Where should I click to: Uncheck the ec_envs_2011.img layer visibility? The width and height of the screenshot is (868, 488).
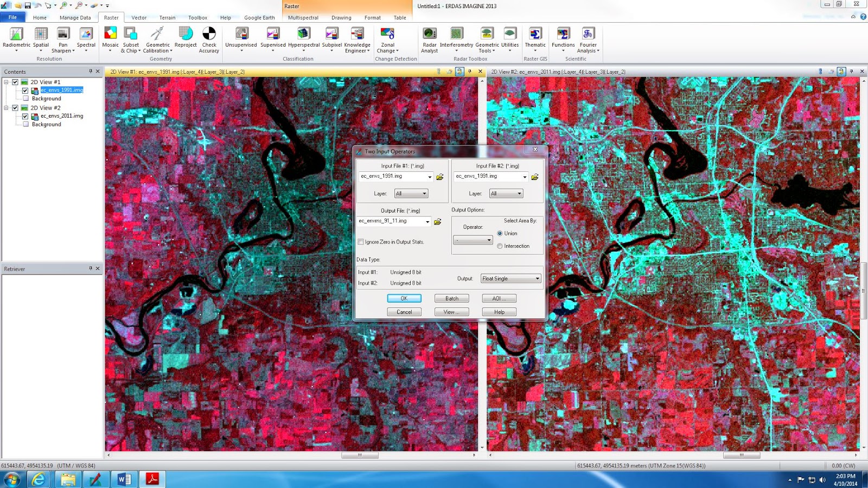click(25, 116)
